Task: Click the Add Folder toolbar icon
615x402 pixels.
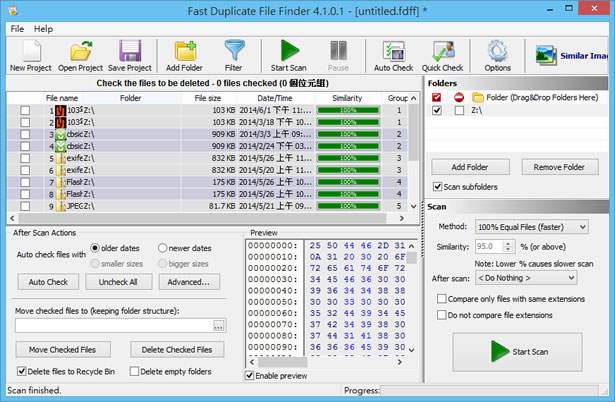Action: pyautogui.click(x=184, y=55)
